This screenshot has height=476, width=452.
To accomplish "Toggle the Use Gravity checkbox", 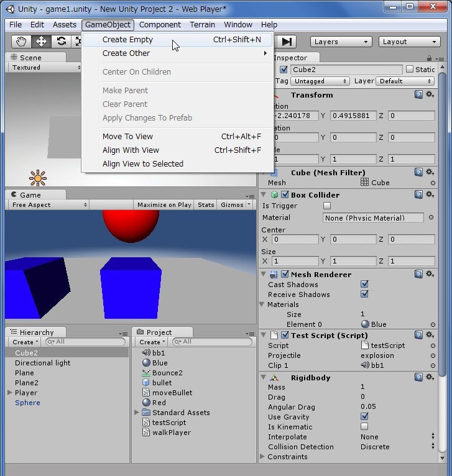I will click(364, 417).
